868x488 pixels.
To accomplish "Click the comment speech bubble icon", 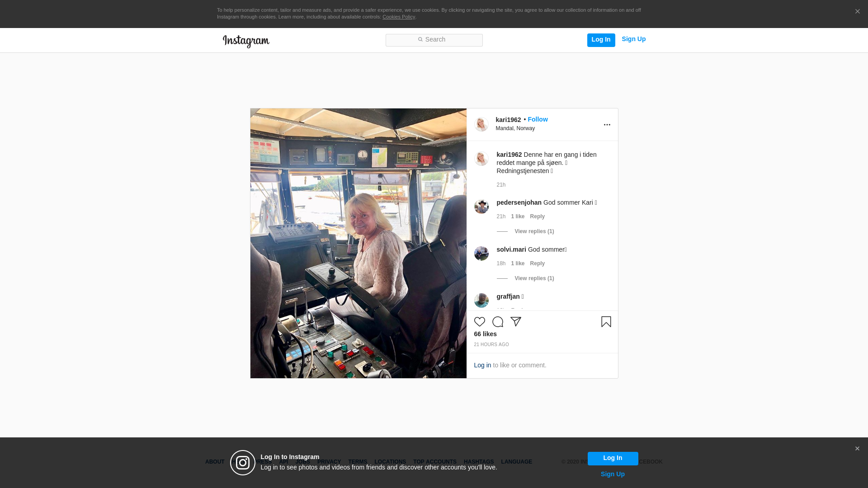I will click(497, 322).
